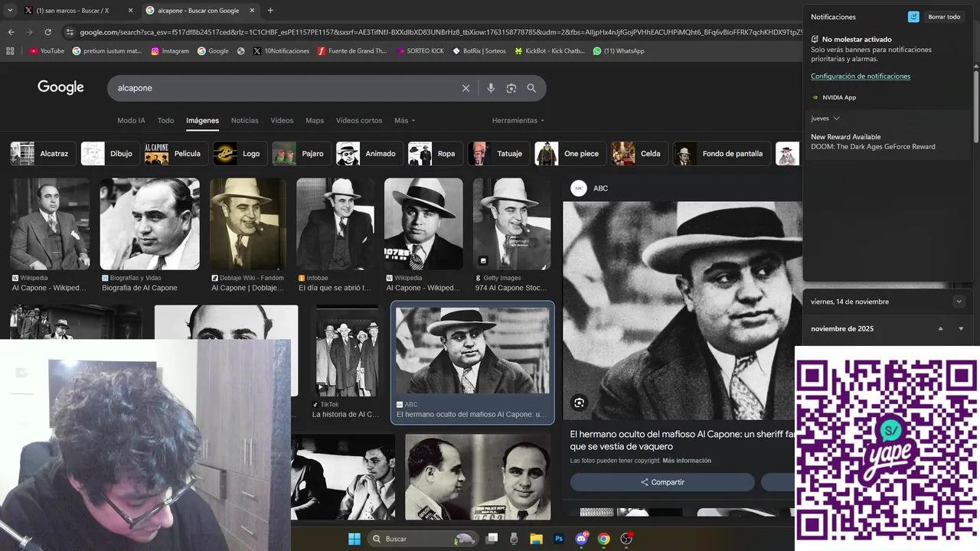Clear the alcapone search text with X icon
This screenshot has height=551, width=980.
(x=465, y=88)
